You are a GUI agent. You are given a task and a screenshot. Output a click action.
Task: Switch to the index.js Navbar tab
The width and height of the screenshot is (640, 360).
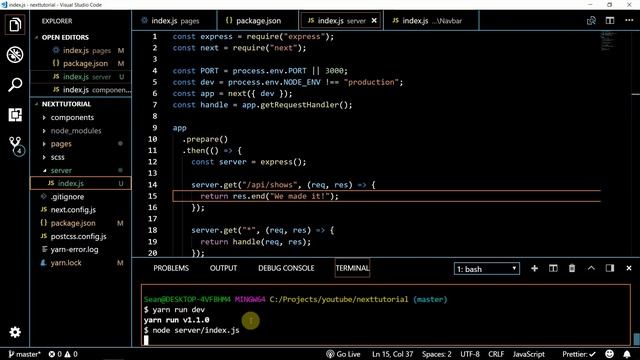click(x=432, y=20)
